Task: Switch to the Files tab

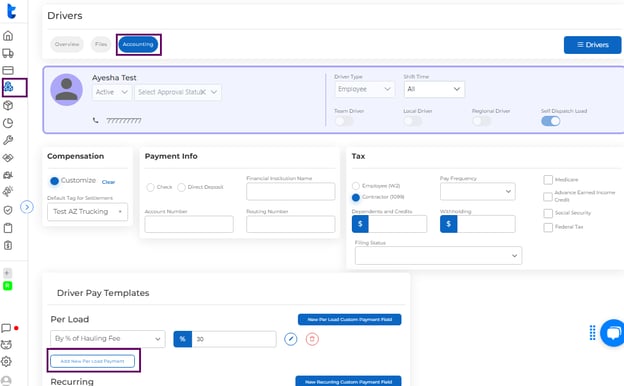Action: [101, 44]
